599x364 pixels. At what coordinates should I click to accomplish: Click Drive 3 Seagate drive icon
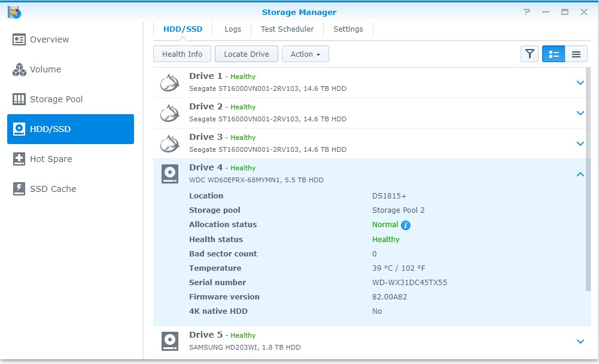pyautogui.click(x=169, y=144)
